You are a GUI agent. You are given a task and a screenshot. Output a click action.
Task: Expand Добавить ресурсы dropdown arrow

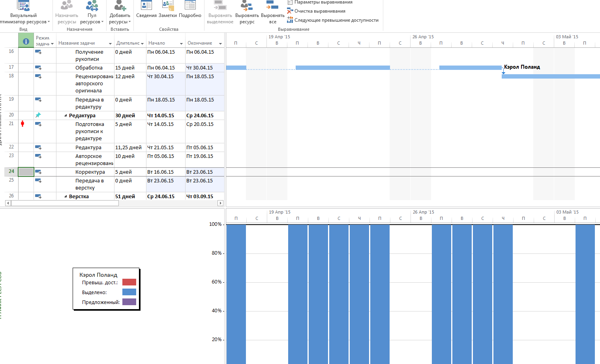click(129, 22)
